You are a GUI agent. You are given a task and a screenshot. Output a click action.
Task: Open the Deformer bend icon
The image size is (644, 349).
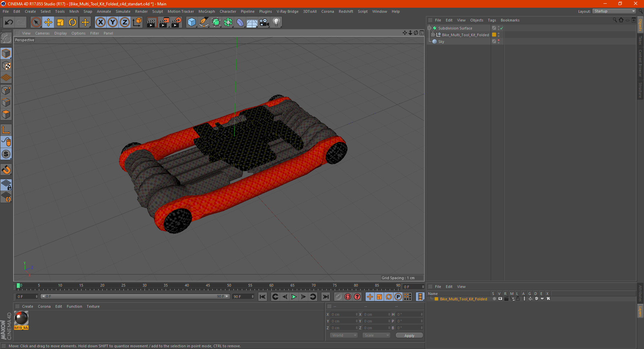point(240,22)
